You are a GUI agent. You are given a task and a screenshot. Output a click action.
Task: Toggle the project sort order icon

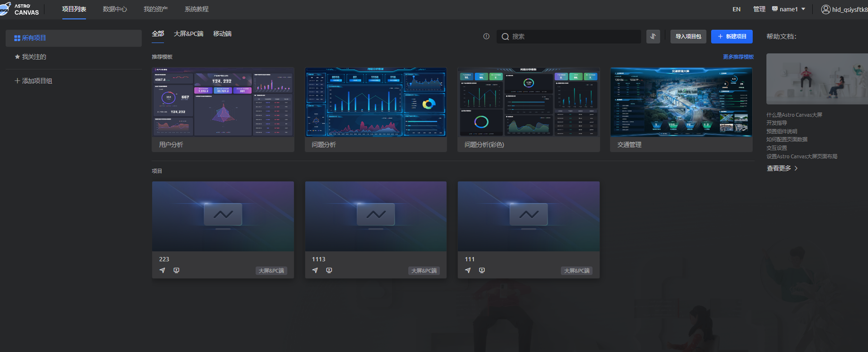point(653,36)
